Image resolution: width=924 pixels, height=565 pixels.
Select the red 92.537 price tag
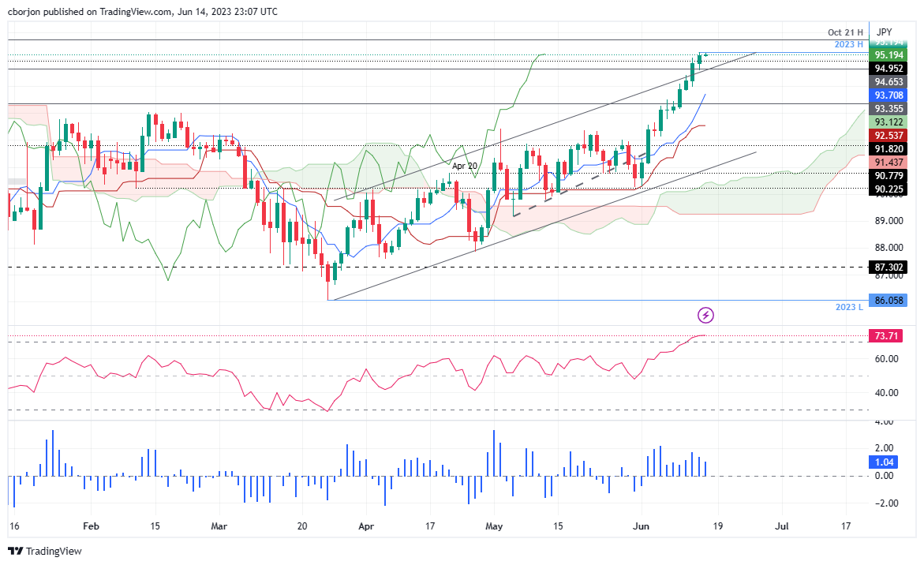pyautogui.click(x=888, y=135)
